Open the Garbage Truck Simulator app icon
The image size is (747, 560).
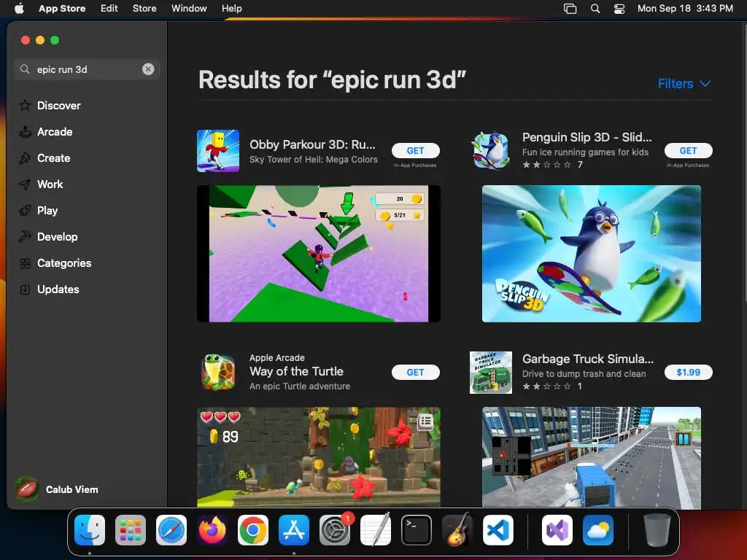coord(491,373)
